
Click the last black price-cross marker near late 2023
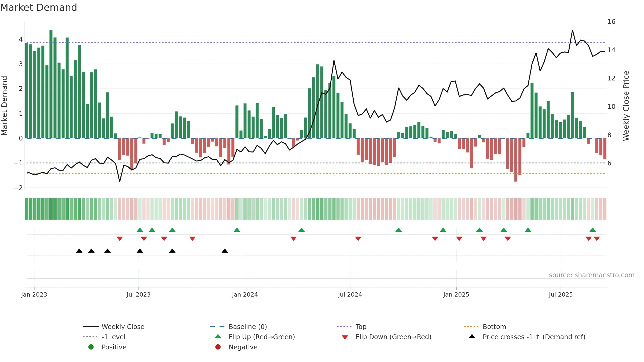225,251
